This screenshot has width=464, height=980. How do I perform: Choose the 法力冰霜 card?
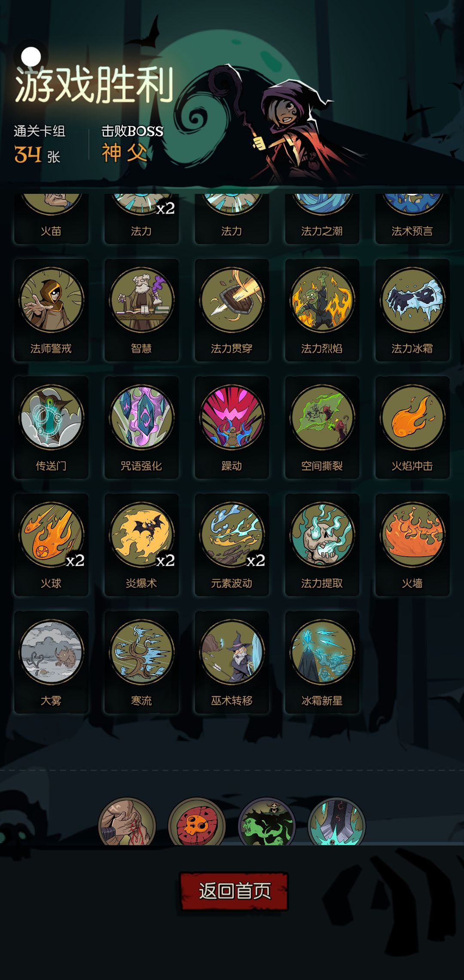coord(412,310)
